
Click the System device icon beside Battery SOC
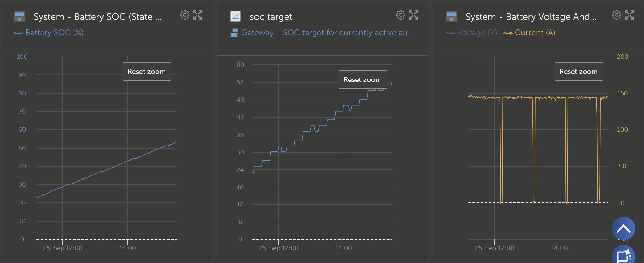tap(20, 16)
